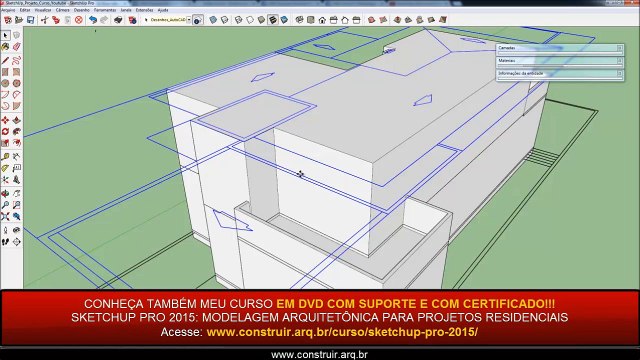This screenshot has height=360, width=640.
Task: Open the Câmera menu
Action: coord(62,10)
